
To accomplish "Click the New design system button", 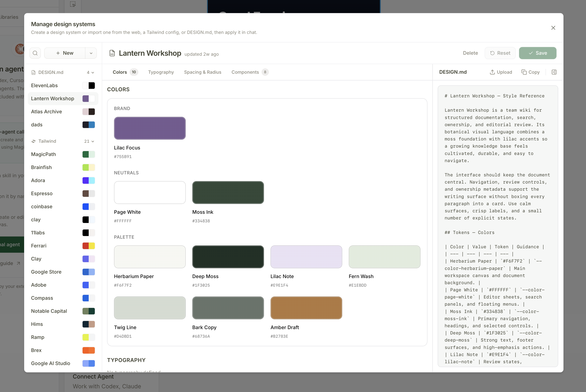I will click(65, 53).
